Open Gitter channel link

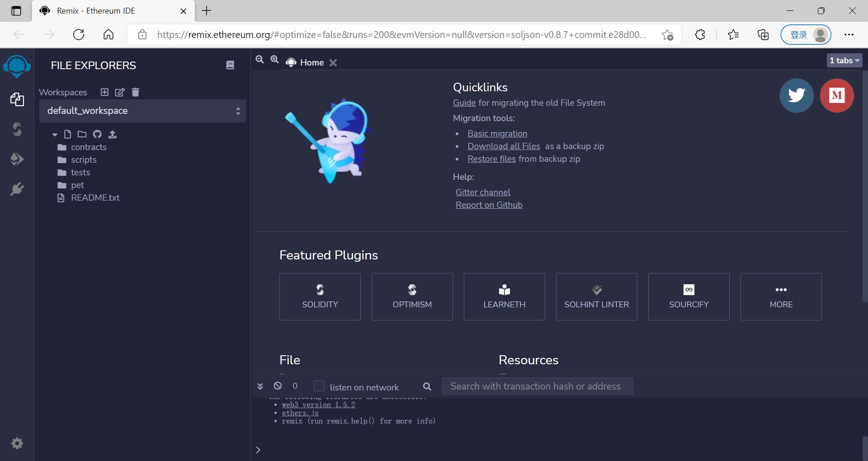[x=483, y=192]
